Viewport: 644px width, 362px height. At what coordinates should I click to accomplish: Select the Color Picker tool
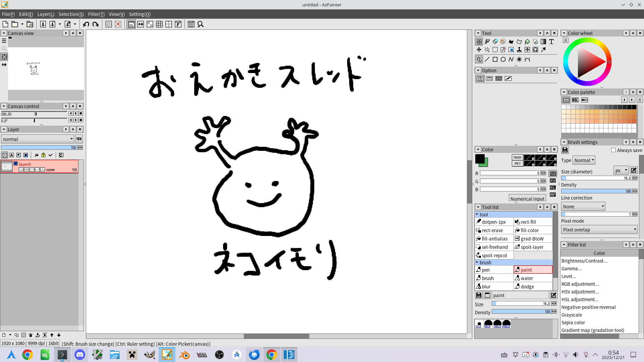coord(543,50)
